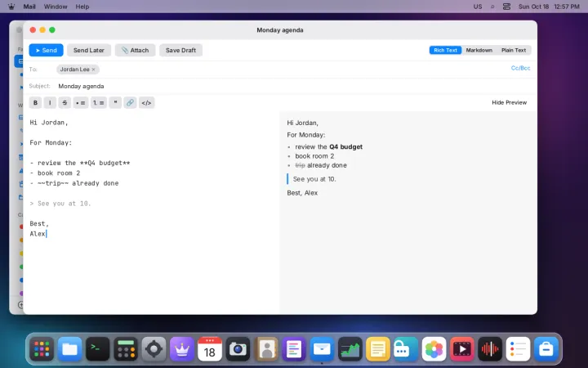Image resolution: width=588 pixels, height=368 pixels.
Task: Open the yellow Notes app in the dock
Action: (x=377, y=349)
